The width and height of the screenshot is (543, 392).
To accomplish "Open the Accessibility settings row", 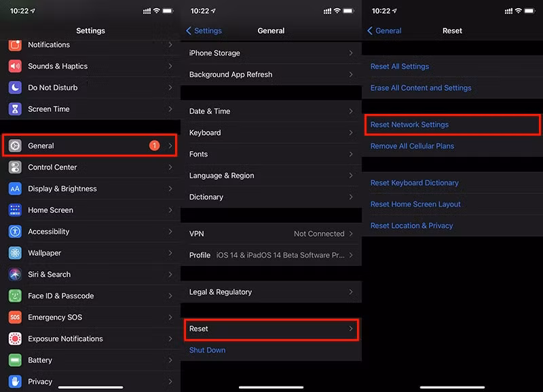I will pyautogui.click(x=90, y=231).
